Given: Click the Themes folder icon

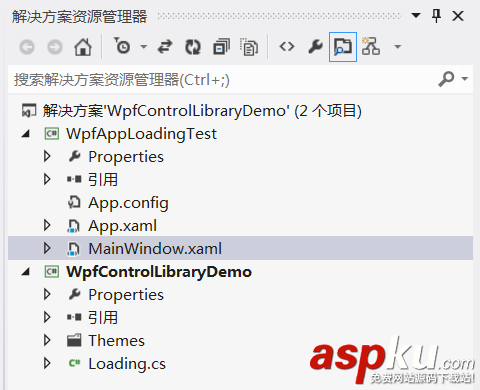Looking at the screenshot, I should point(74,340).
